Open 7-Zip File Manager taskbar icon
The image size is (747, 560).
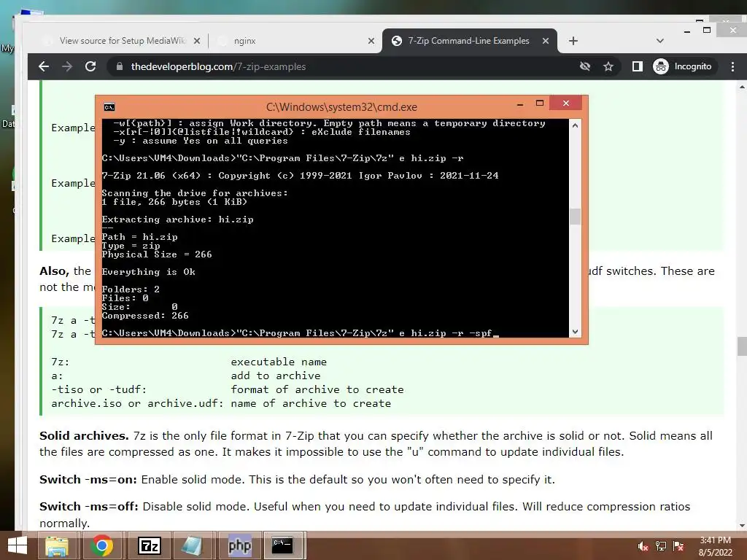[x=149, y=545]
